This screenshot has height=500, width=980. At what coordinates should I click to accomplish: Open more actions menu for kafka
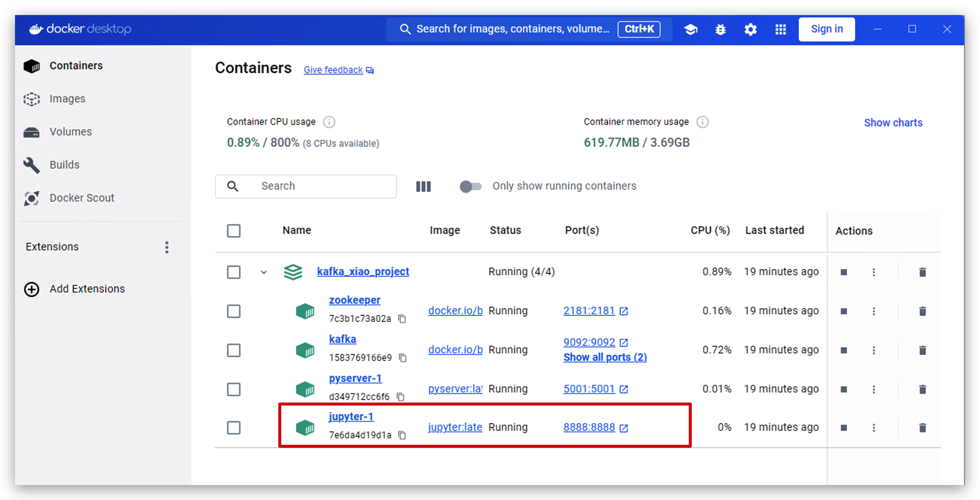point(874,350)
